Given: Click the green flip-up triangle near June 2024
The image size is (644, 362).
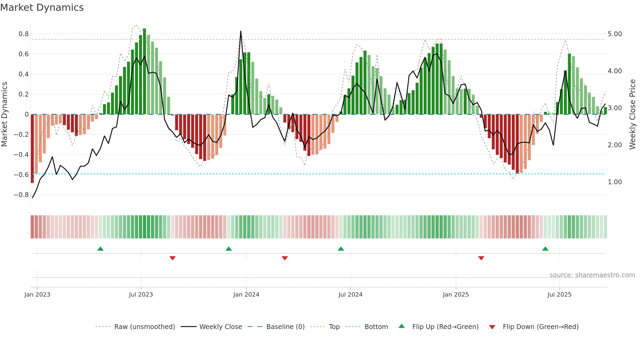Looking at the screenshot, I should [341, 249].
